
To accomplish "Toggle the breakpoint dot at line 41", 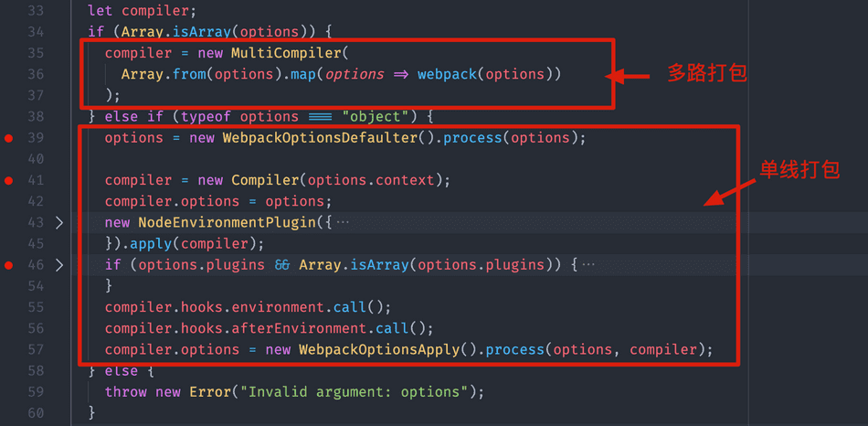I will click(9, 180).
